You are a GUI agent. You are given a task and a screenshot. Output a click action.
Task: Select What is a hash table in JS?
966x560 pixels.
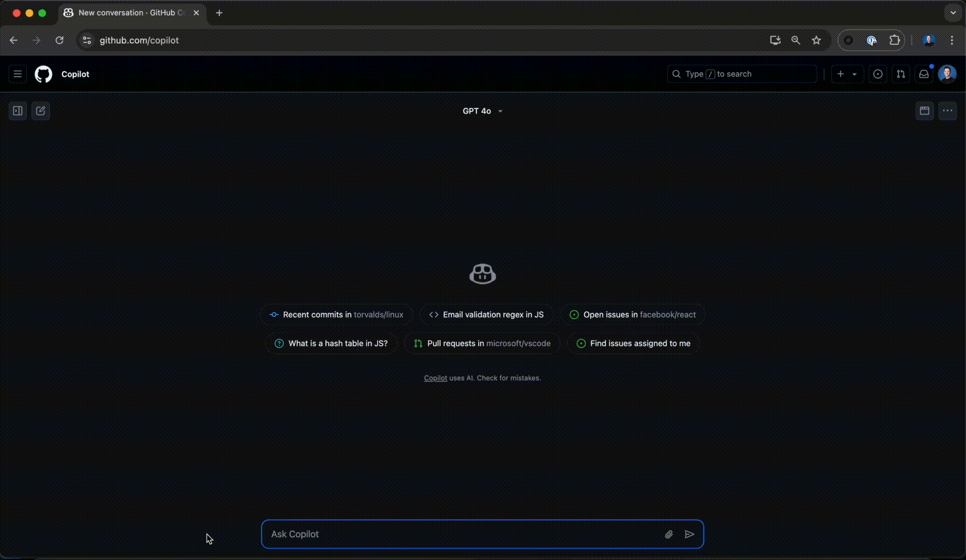[x=331, y=343]
